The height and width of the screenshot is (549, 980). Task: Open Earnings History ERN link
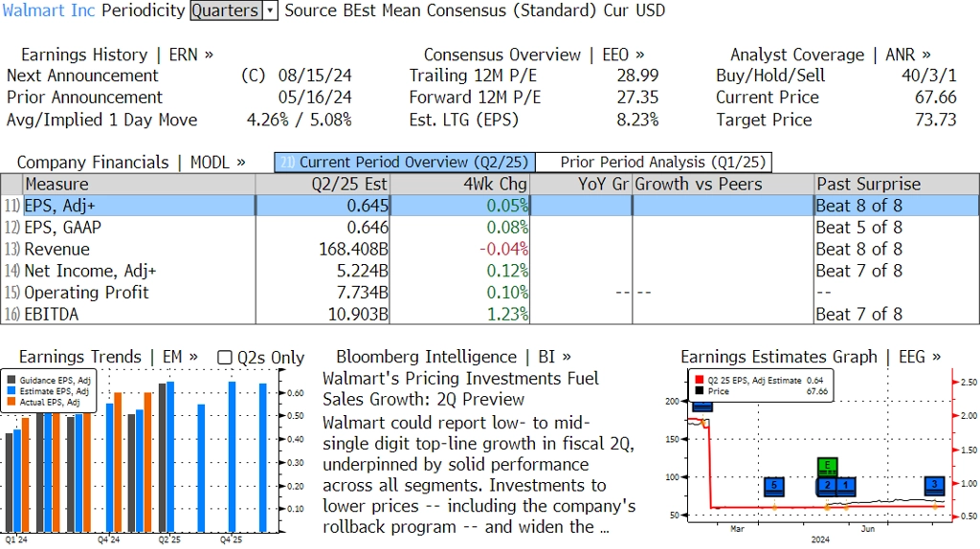point(117,55)
